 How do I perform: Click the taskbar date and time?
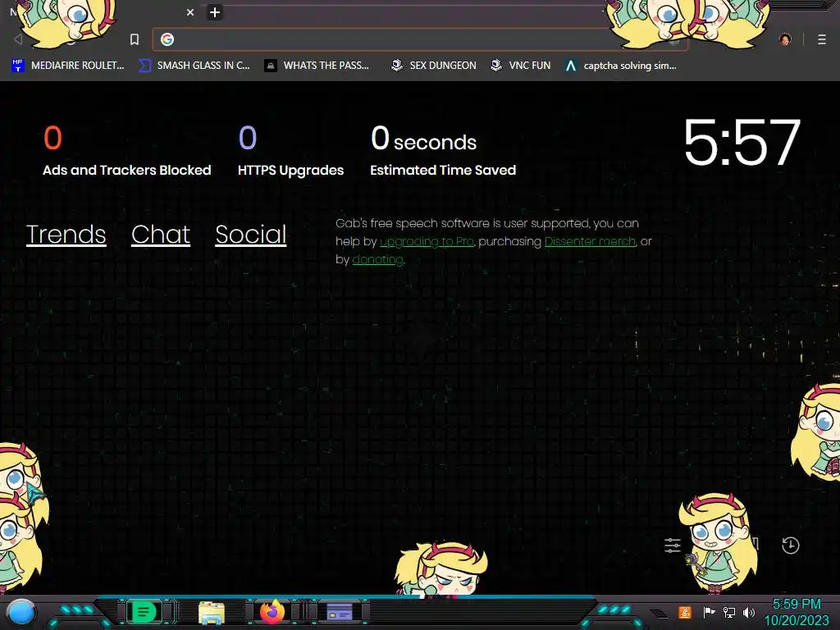coord(796,612)
